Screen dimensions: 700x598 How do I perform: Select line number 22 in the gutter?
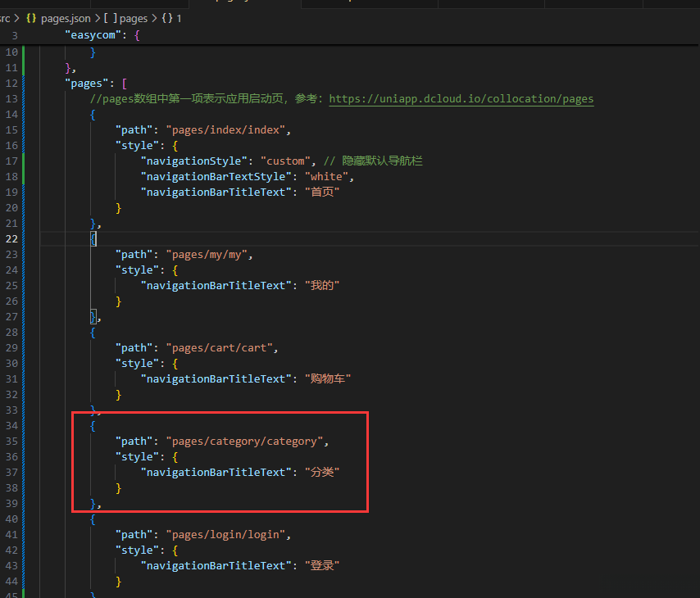point(11,238)
